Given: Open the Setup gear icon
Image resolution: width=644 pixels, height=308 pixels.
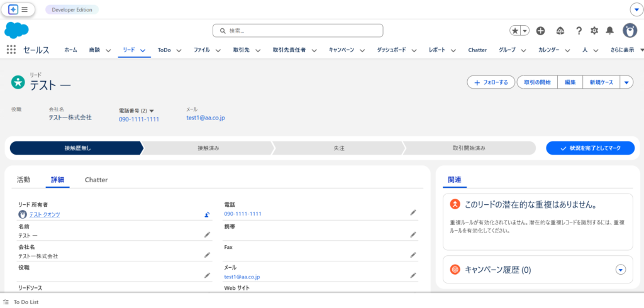Looking at the screenshot, I should coord(594,30).
